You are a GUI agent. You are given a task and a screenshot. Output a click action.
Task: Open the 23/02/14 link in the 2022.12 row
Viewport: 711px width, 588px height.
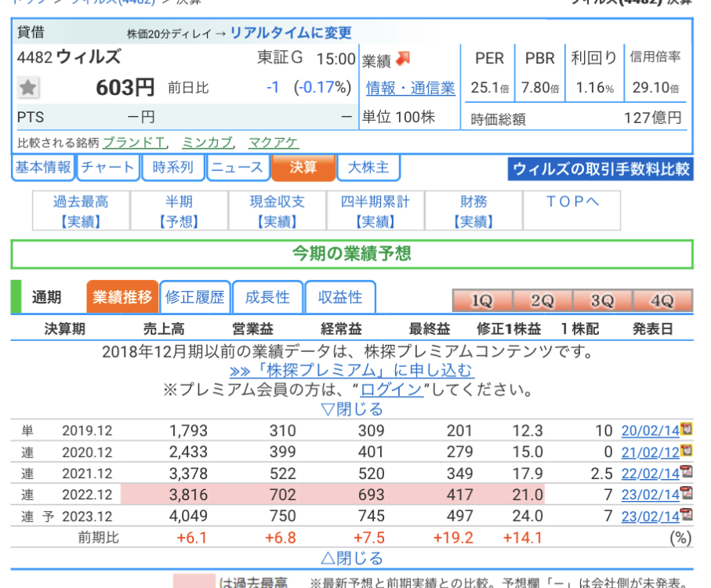(x=651, y=495)
